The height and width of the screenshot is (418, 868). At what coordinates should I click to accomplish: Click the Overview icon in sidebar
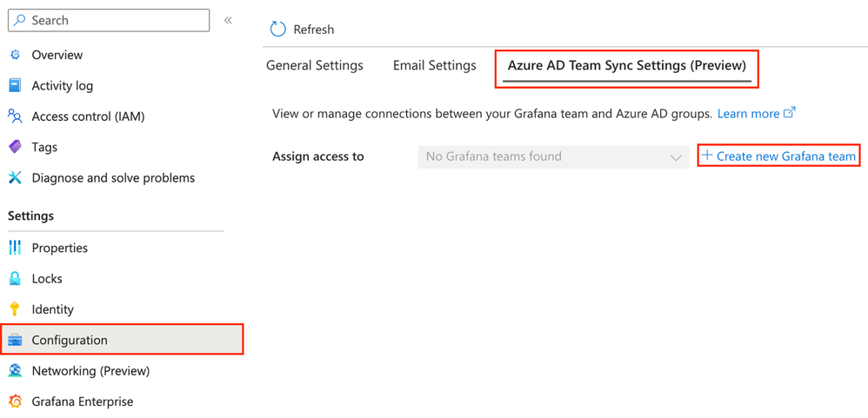click(x=15, y=55)
